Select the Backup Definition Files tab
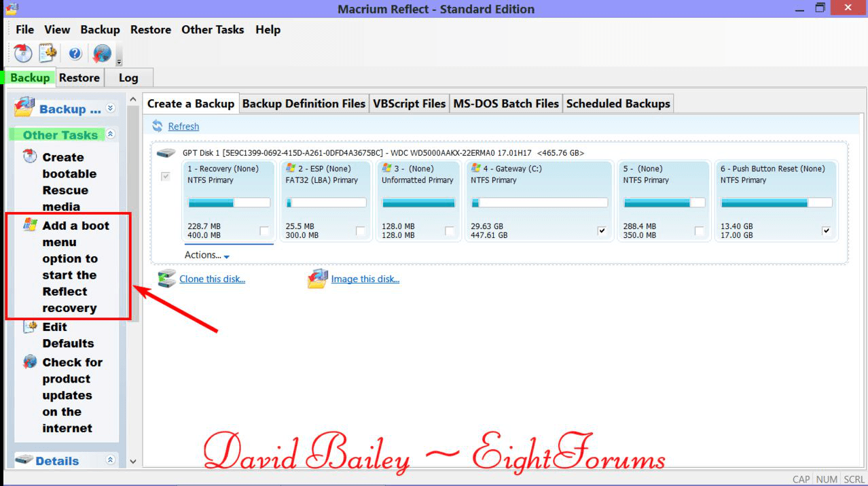The image size is (868, 486). point(304,103)
